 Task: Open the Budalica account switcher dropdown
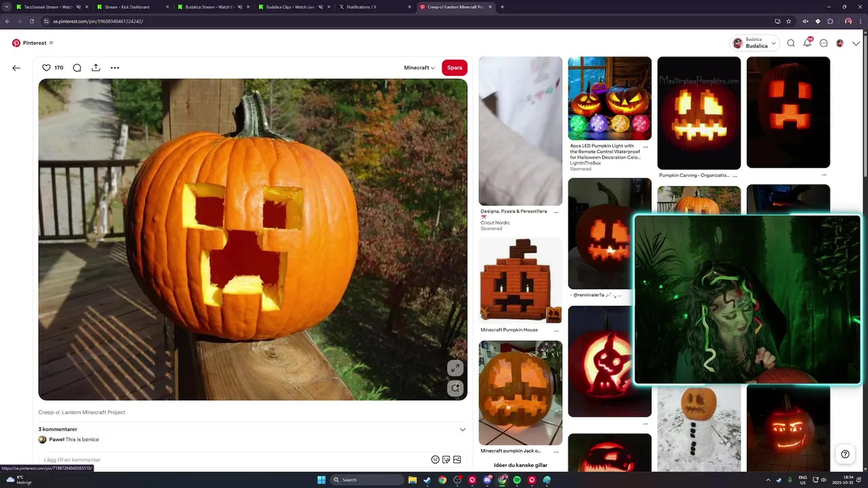tap(753, 43)
